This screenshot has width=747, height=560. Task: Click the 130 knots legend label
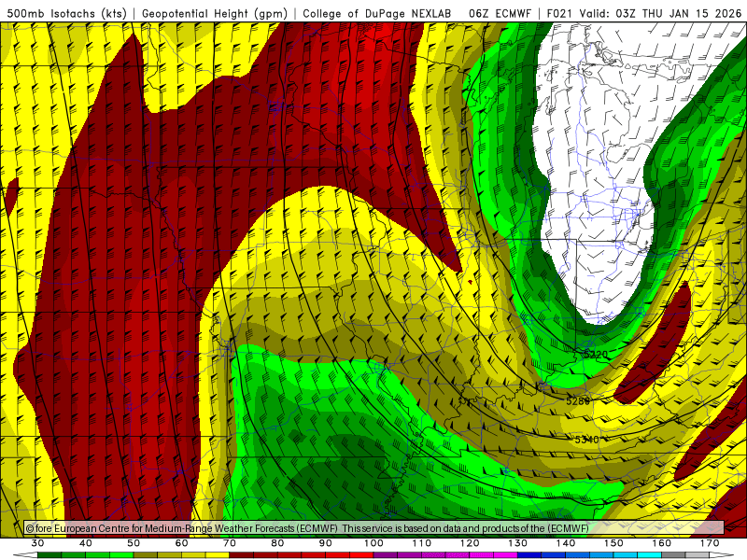coord(518,543)
